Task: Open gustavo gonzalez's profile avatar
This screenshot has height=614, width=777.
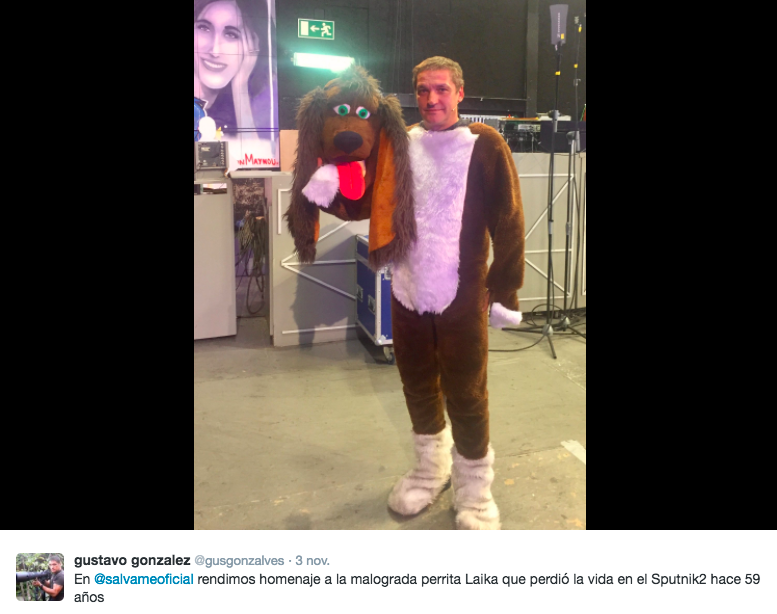Action: click(x=40, y=577)
